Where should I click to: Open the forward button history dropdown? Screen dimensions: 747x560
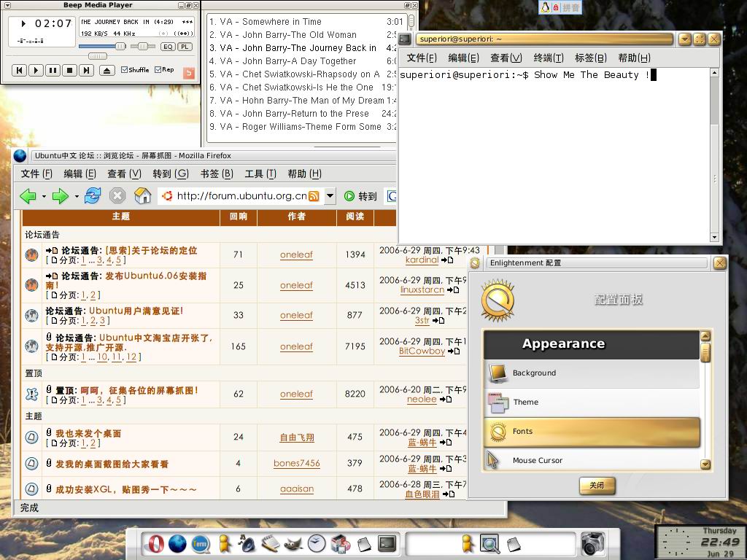77,196
